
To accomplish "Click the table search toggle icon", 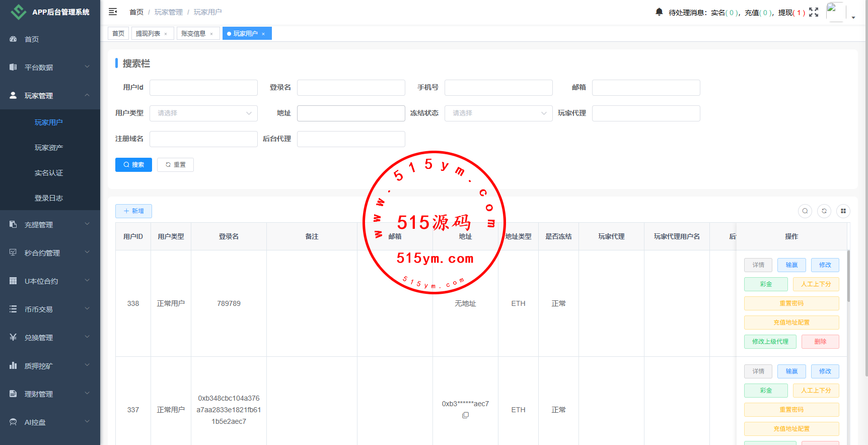I will click(805, 211).
